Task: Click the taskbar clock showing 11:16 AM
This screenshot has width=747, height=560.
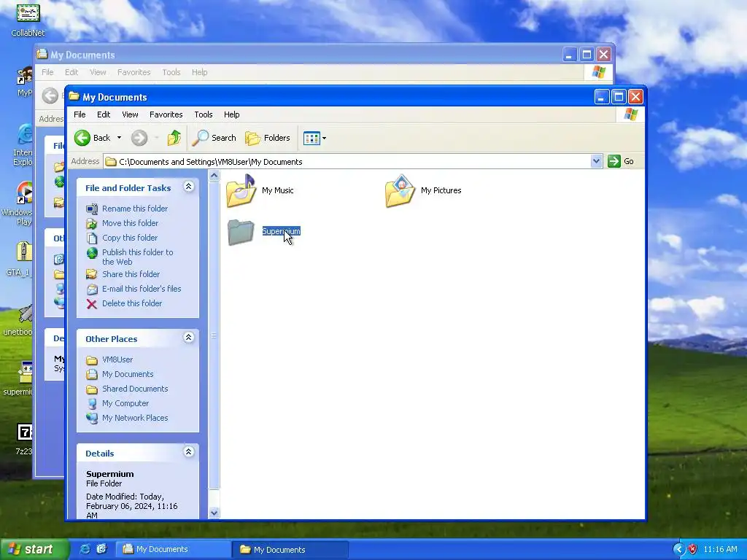Action: 720,550
